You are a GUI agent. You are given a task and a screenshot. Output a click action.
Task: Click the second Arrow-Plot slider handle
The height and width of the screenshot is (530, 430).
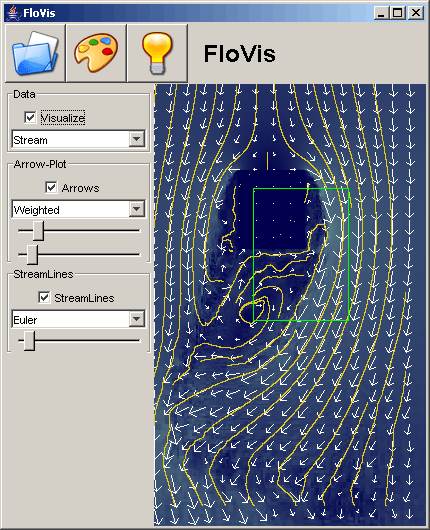32,255
